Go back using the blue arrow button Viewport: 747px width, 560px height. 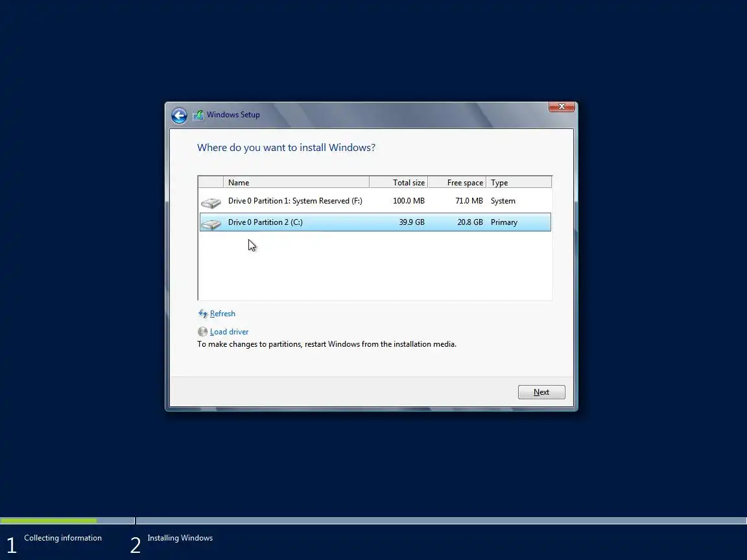(179, 115)
